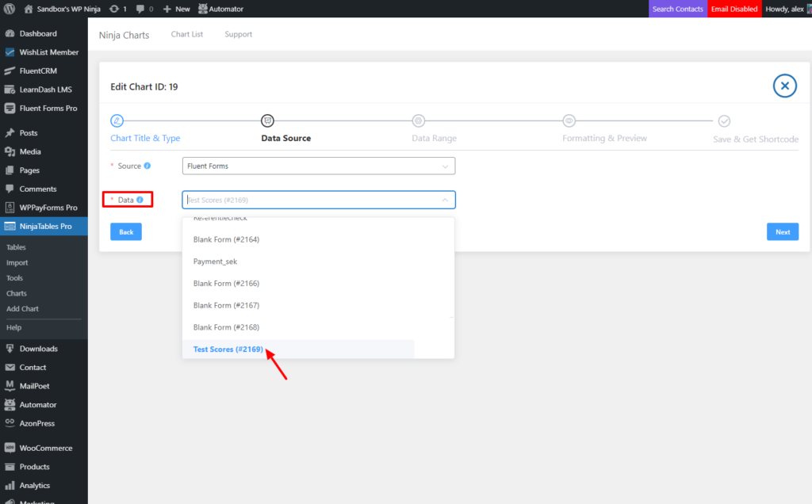The width and height of the screenshot is (812, 504).
Task: Pick Blank Form (#2166) option
Action: pos(226,284)
